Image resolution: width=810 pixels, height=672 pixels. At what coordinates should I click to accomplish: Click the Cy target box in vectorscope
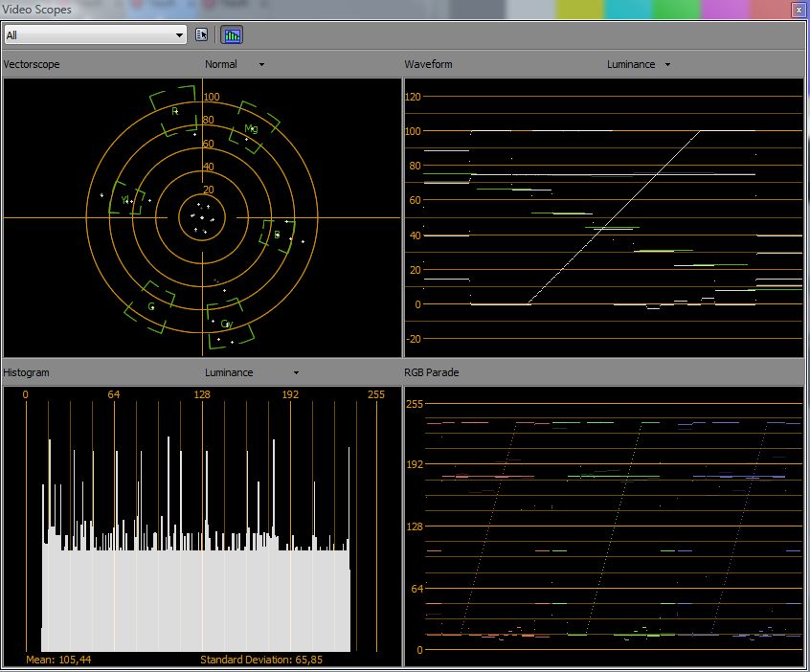(x=229, y=324)
